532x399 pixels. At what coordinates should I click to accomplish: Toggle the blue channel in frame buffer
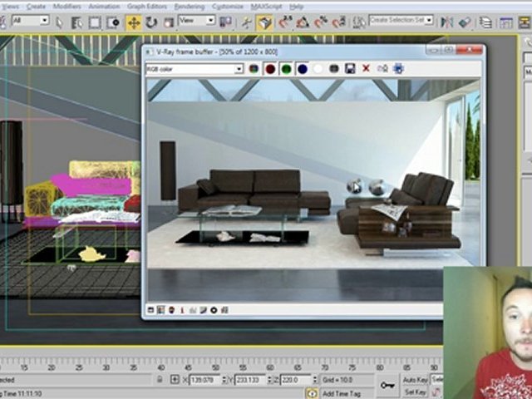(x=303, y=68)
